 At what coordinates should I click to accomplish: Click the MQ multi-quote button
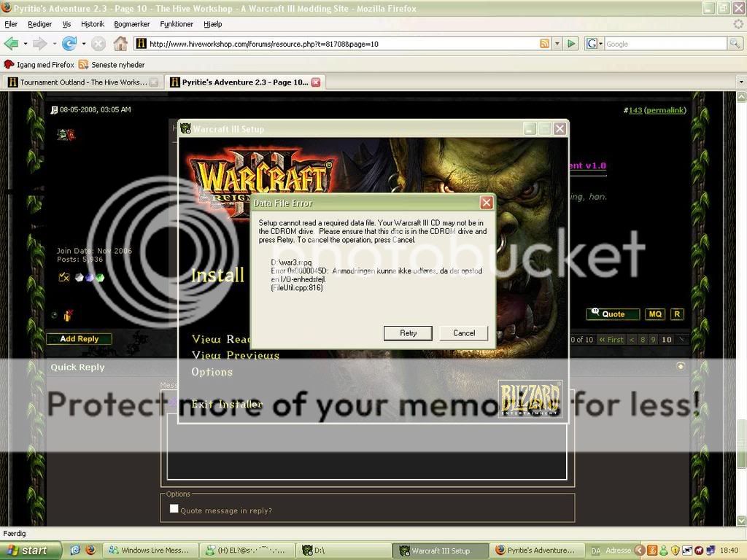pyautogui.click(x=655, y=314)
